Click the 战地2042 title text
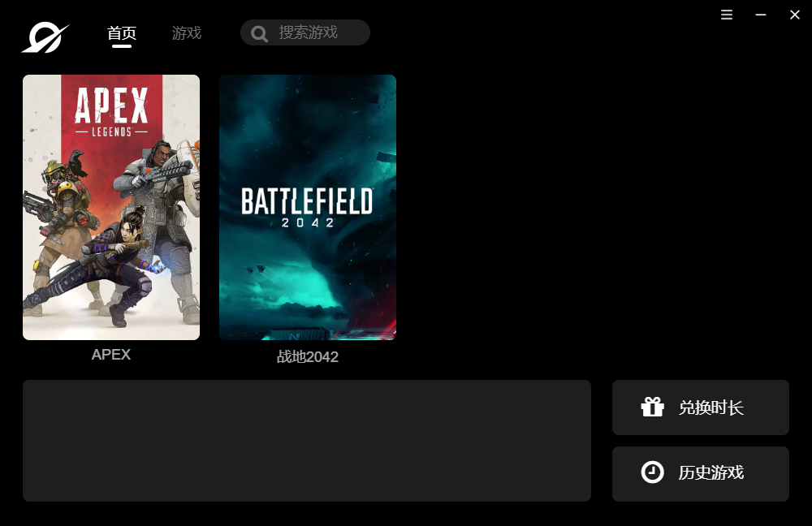 tap(308, 356)
